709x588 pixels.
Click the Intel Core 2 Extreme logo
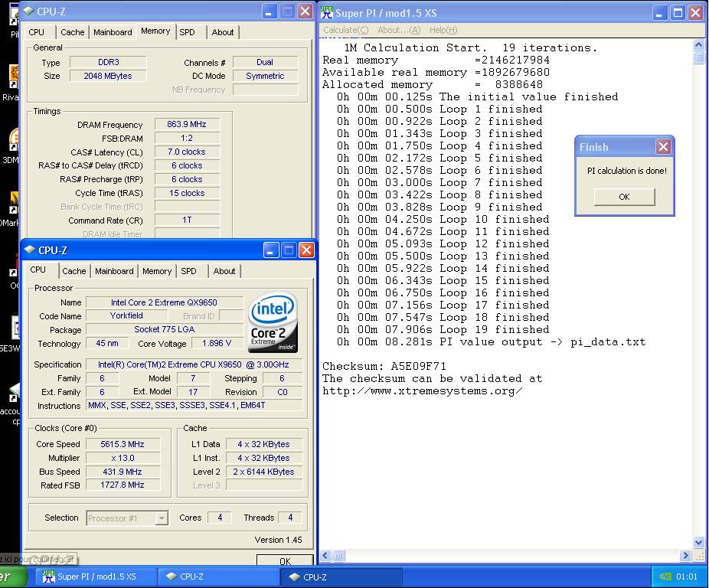(x=273, y=322)
